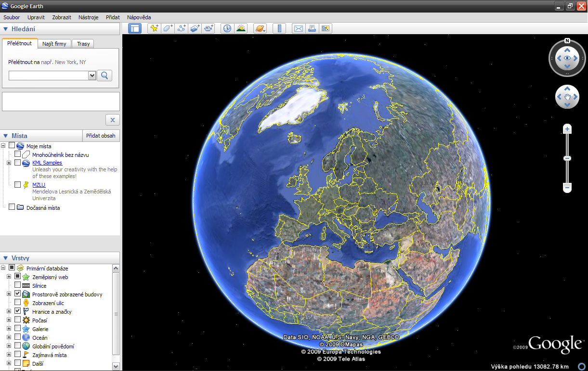588x371 pixels.
Task: Enable the Galerie layer checkbox
Action: click(18, 329)
